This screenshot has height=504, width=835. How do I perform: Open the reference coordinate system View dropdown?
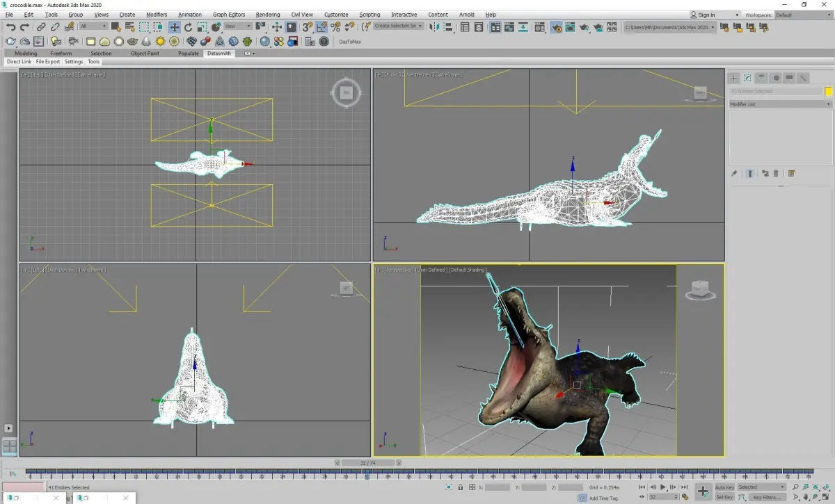[x=238, y=26]
